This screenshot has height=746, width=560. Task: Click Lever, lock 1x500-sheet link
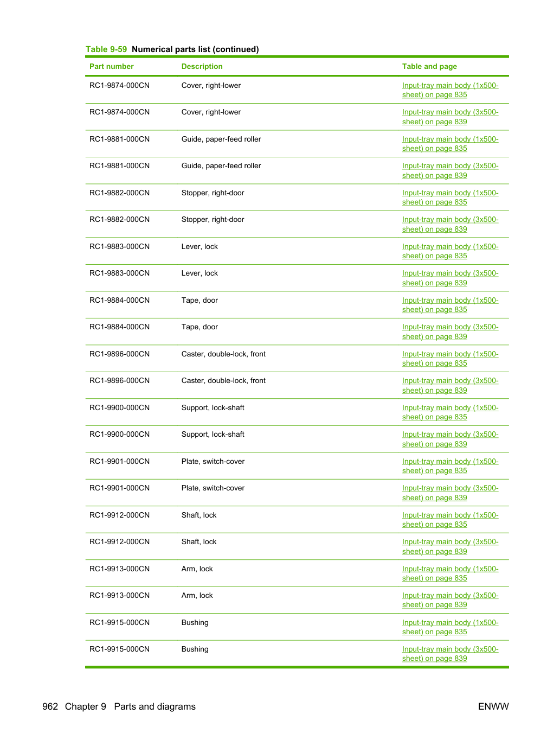click(450, 251)
